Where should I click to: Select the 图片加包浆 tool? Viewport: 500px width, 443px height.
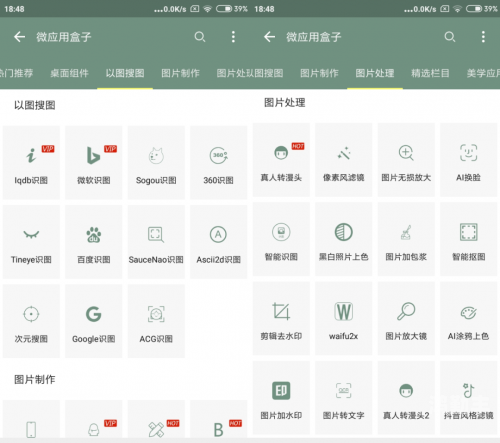coord(406,239)
